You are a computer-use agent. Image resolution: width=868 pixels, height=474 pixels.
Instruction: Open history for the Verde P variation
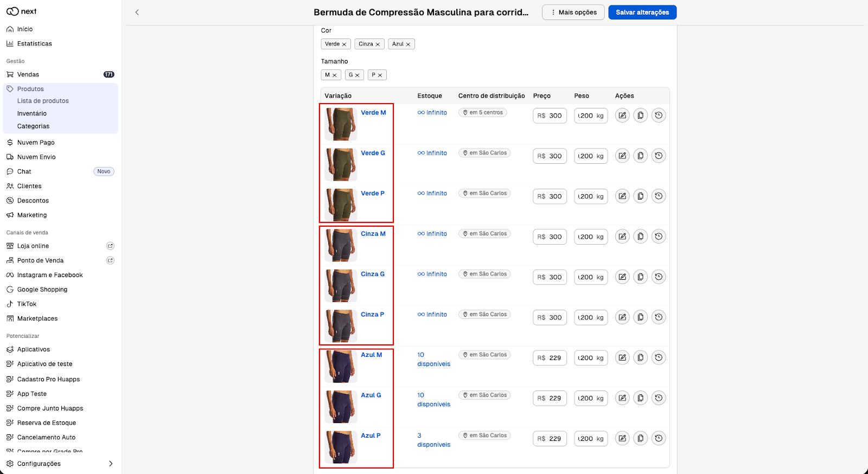point(659,196)
